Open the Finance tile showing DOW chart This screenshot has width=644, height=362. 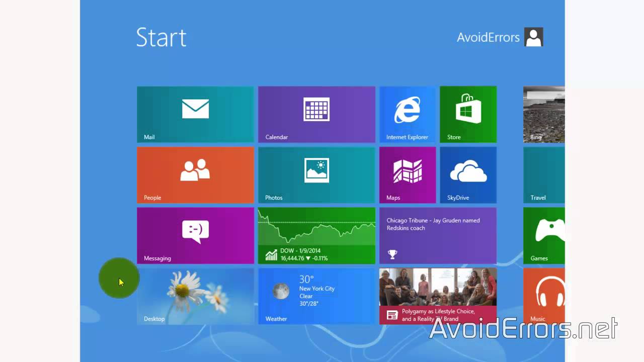point(316,235)
